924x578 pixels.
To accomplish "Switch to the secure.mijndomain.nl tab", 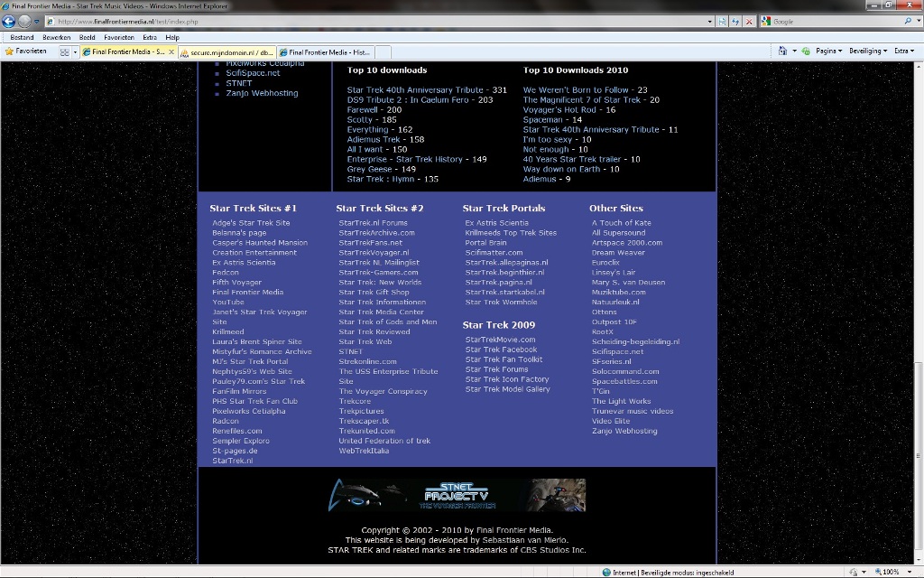I will (226, 52).
